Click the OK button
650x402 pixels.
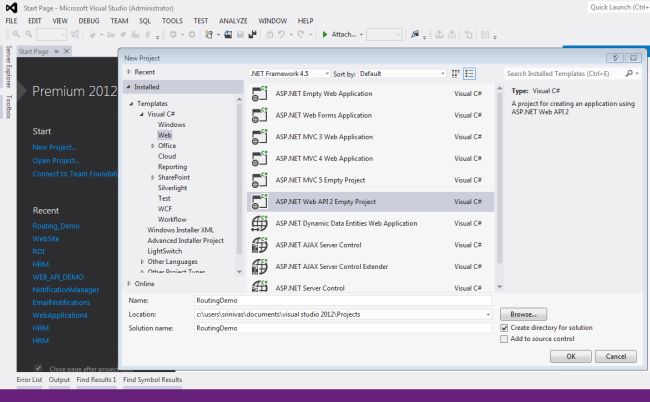[x=571, y=356]
